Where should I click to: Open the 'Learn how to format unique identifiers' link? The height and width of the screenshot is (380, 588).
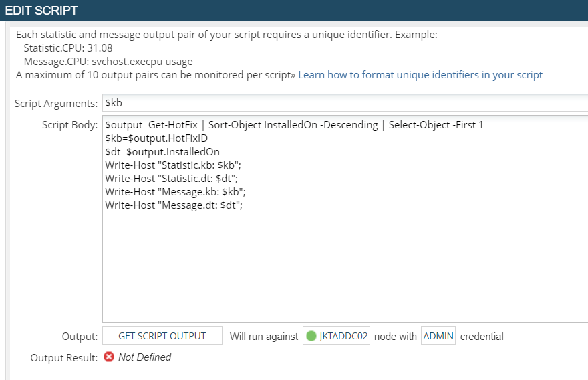420,75
